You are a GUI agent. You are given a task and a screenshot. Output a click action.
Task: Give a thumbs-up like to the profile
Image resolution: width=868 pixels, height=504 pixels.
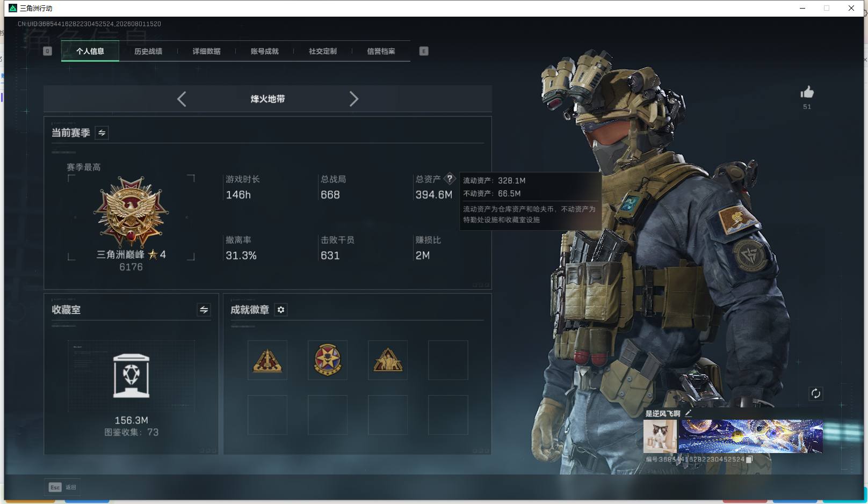point(807,92)
